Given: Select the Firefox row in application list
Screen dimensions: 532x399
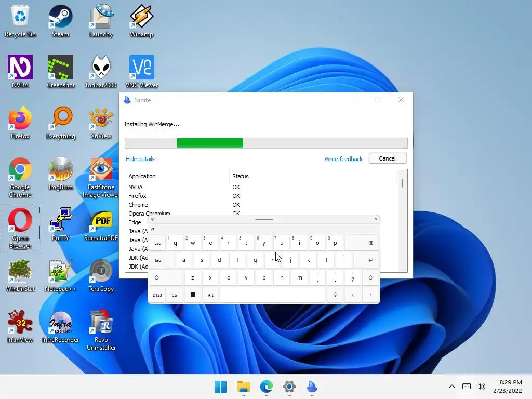Looking at the screenshot, I should (x=261, y=196).
